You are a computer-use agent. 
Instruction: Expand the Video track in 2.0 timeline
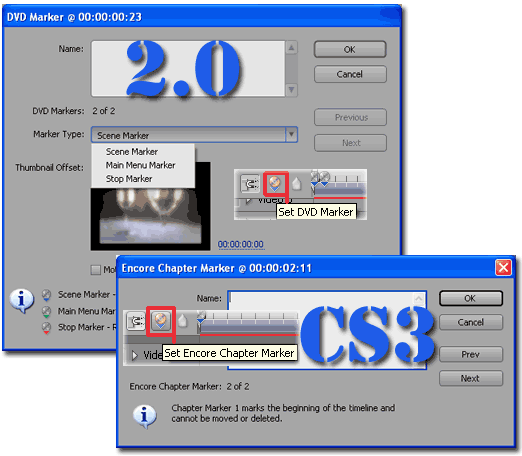pyautogui.click(x=248, y=201)
